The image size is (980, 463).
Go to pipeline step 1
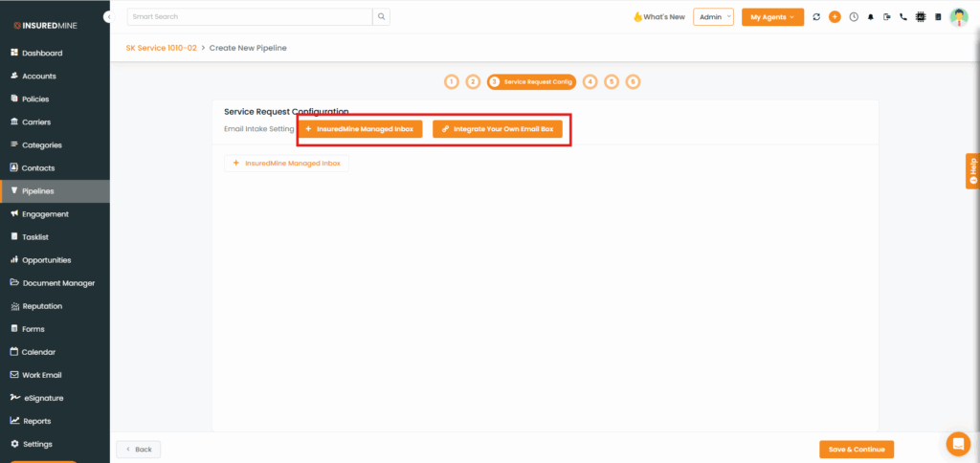(x=451, y=82)
